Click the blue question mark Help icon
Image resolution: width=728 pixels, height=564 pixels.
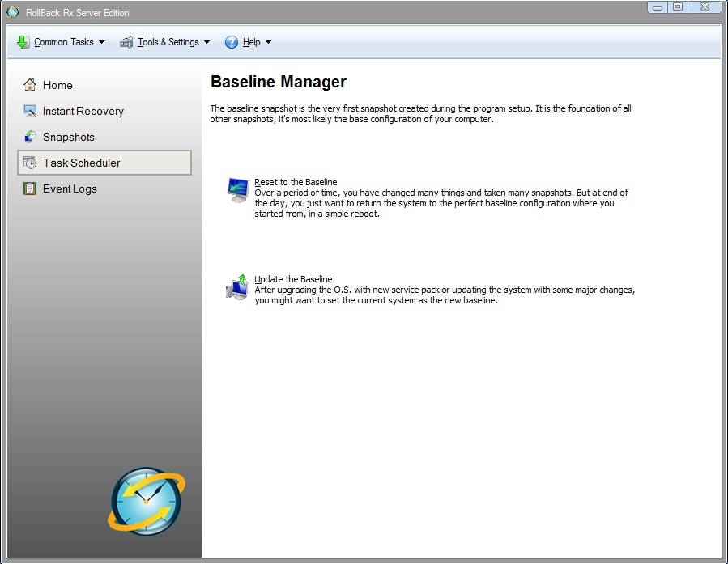tap(232, 42)
